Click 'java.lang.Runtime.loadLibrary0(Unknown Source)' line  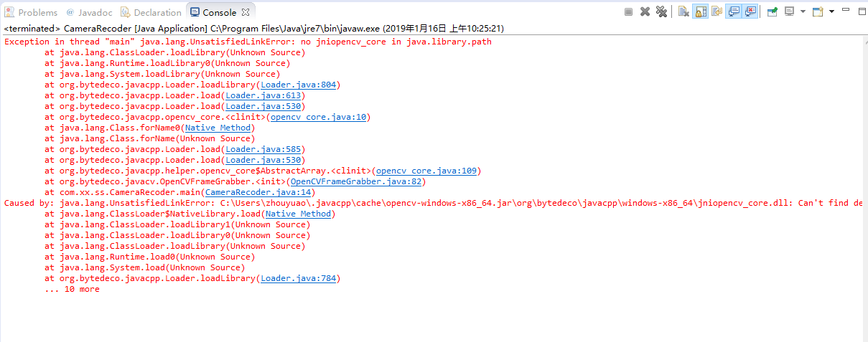(x=167, y=63)
